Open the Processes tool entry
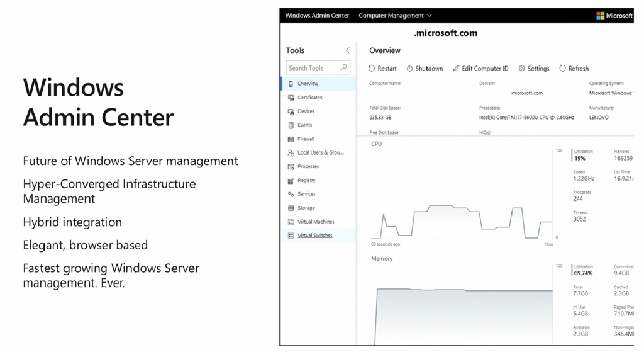 click(319, 166)
